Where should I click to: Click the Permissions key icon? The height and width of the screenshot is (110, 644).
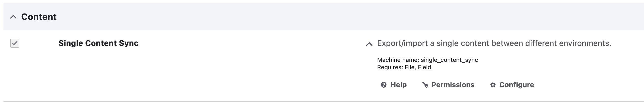click(x=425, y=85)
